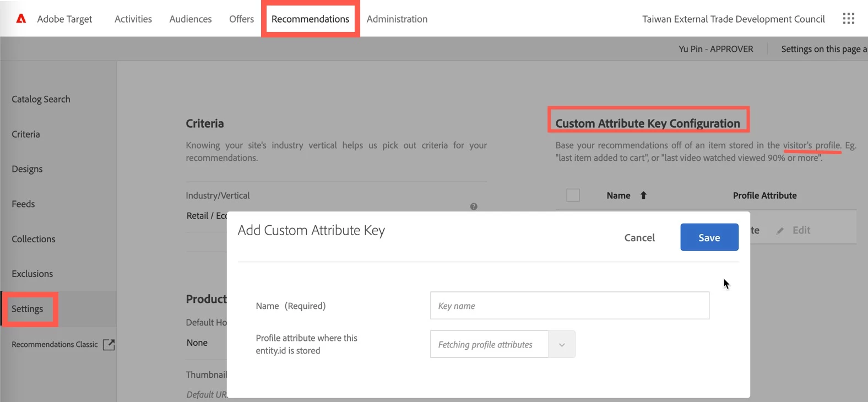The height and width of the screenshot is (402, 868).
Task: Click the None default host value
Action: point(197,343)
